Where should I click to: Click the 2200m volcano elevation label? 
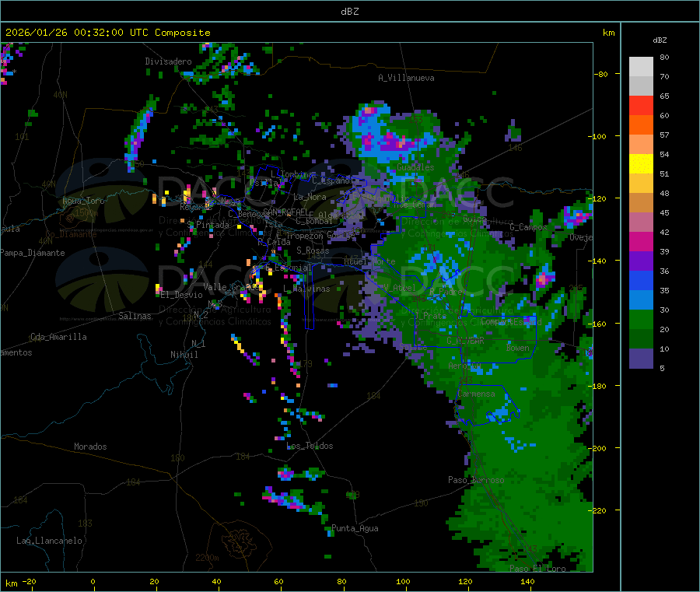pyautogui.click(x=207, y=558)
